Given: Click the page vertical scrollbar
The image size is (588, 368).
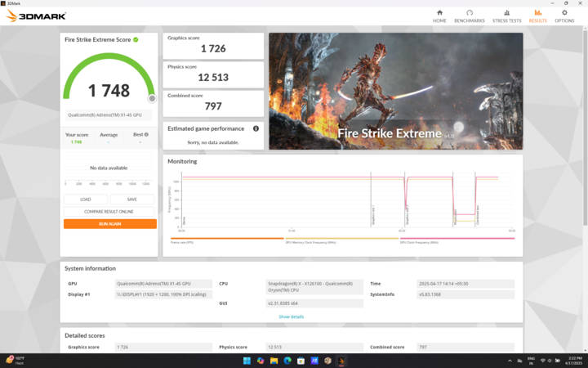Looking at the screenshot, I should point(585,128).
